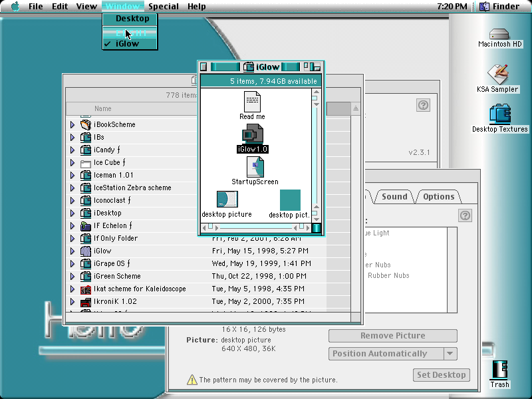Open the Read me document icon
Image resolution: width=532 pixels, height=399 pixels.
[252, 102]
